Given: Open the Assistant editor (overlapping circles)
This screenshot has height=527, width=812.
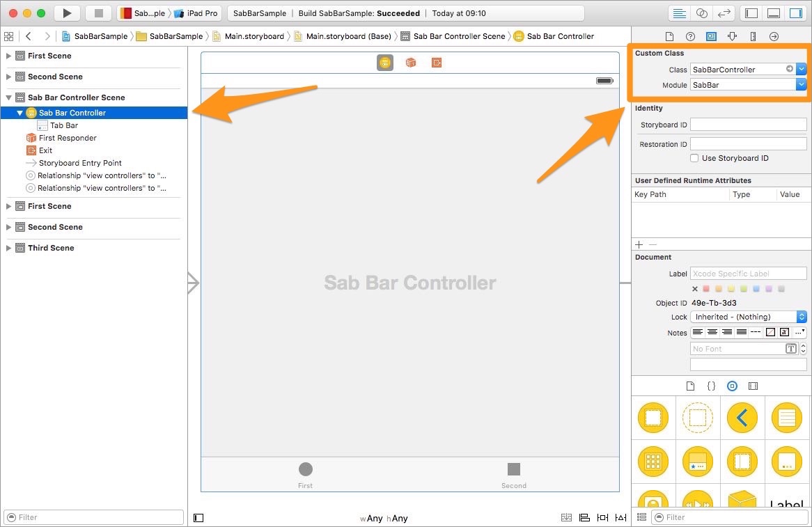Looking at the screenshot, I should (x=702, y=13).
